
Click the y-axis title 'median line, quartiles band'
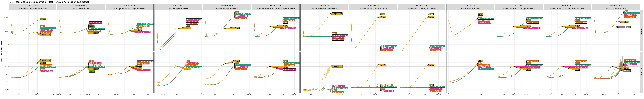tap(2, 51)
